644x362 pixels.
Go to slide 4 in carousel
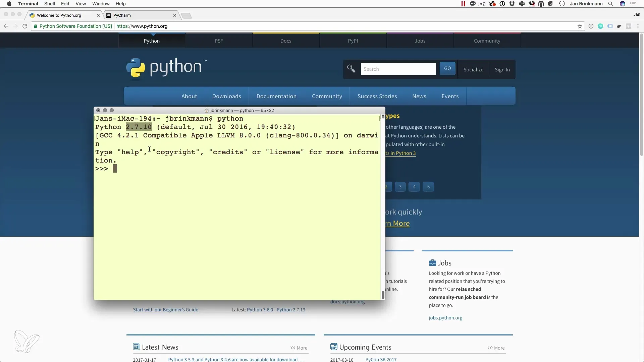(414, 187)
